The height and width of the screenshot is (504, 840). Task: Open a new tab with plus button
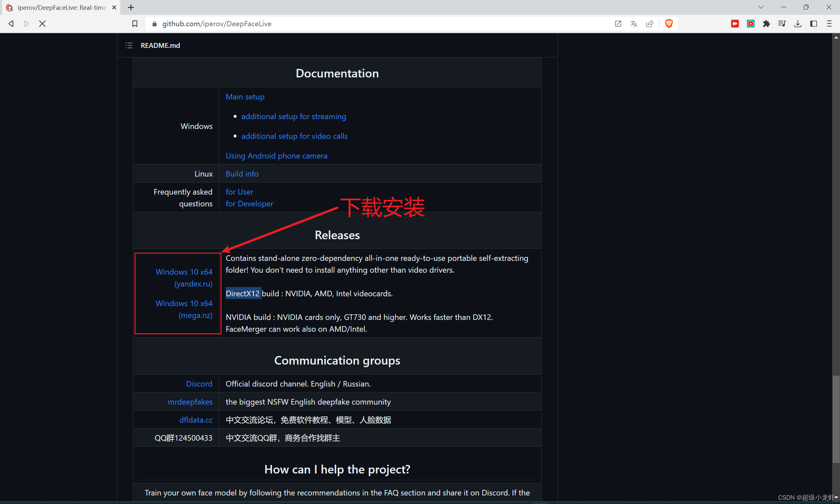131,8
